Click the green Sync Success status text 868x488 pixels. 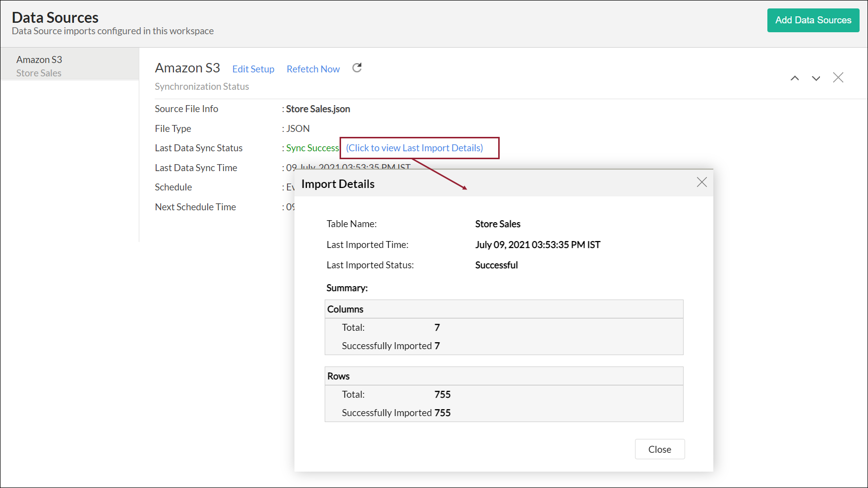pos(312,148)
